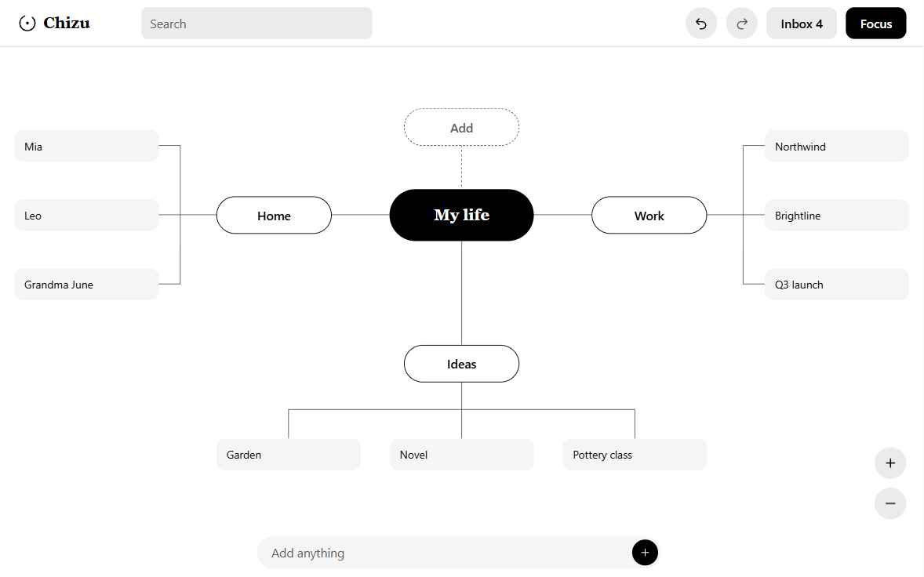Select the Q3 launch item
The width and height of the screenshot is (924, 577).
click(837, 285)
